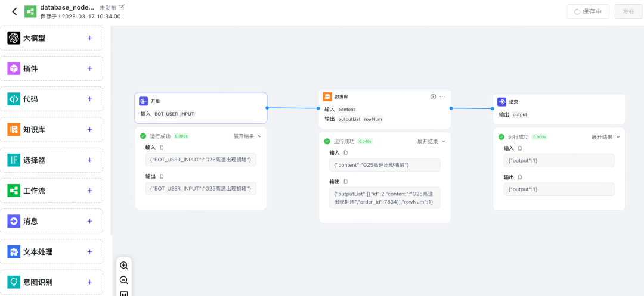Select the 插件 plugin icon
The height and width of the screenshot is (296, 644).
point(14,68)
